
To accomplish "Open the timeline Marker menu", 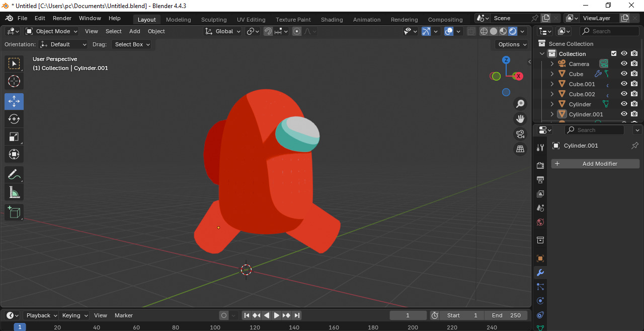I will (x=124, y=315).
